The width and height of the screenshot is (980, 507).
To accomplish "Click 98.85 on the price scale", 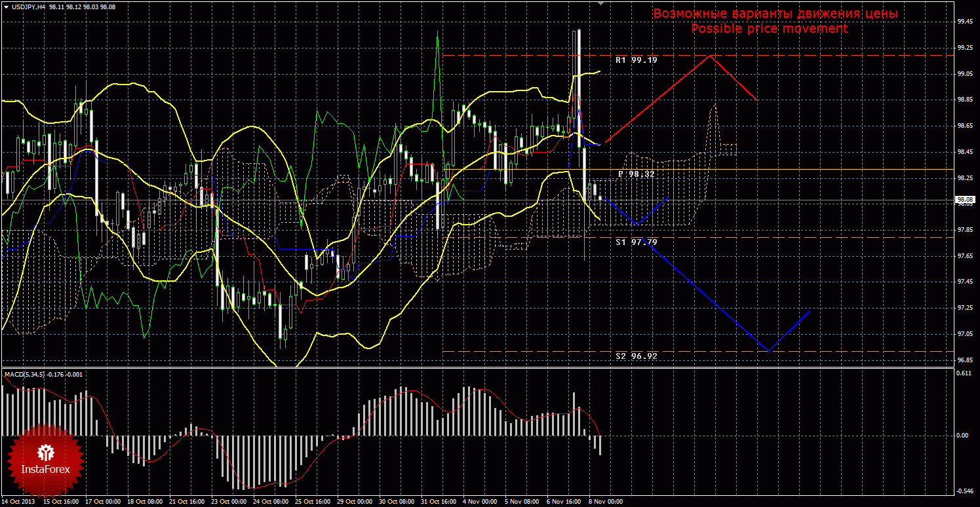I will [x=965, y=100].
